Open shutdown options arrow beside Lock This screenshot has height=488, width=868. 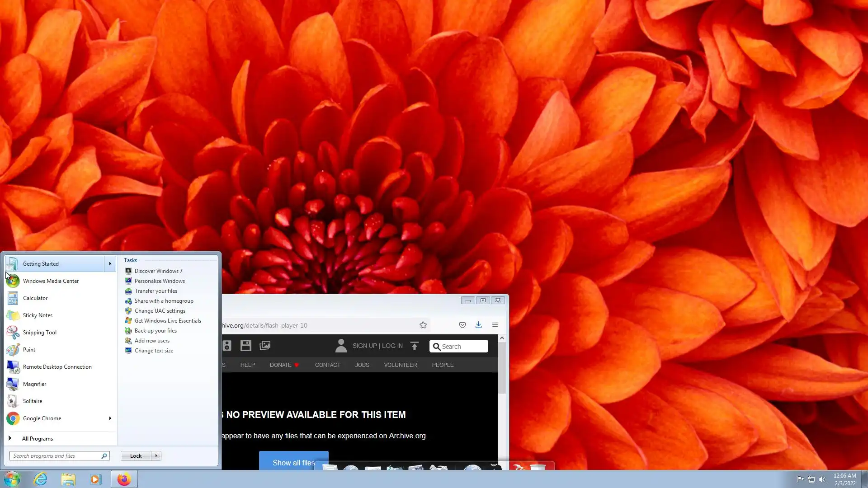156,456
